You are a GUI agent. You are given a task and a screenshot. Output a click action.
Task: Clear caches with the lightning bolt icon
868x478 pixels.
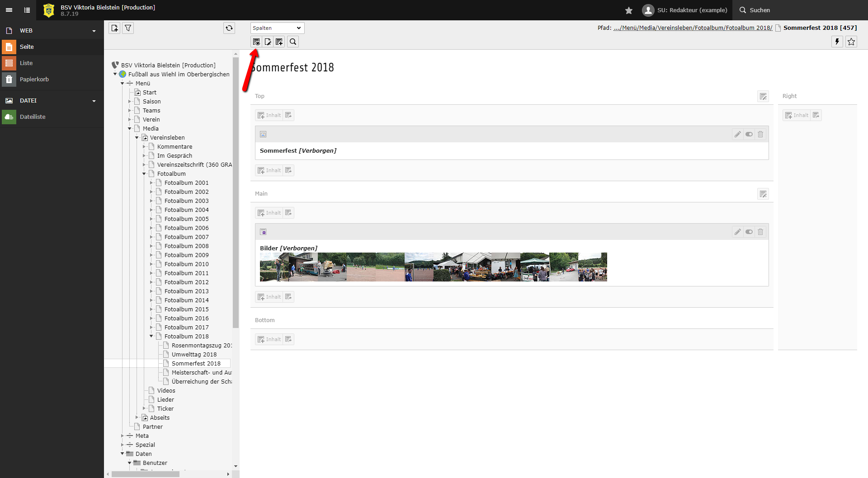click(x=837, y=42)
